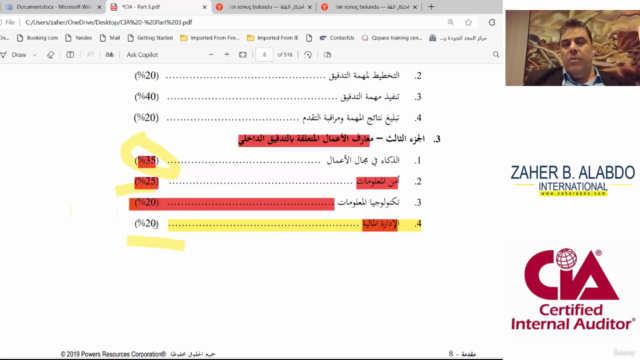Click the of 516 page count text
Screen dimensions: 640x360
[x=285, y=55]
